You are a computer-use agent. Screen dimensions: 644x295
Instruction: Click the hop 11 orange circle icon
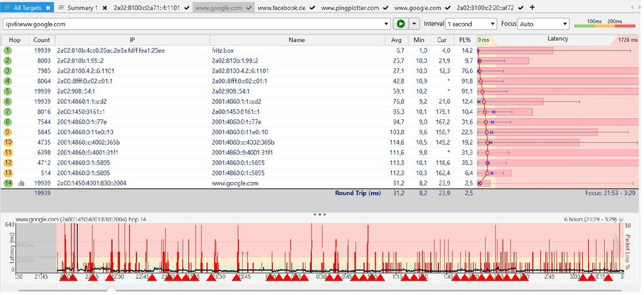point(8,152)
